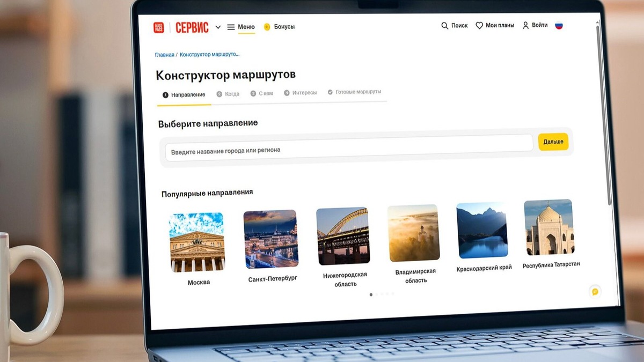644x362 pixels.
Task: Click the Конструктор маршруто breadcrumb link
Action: [210, 54]
